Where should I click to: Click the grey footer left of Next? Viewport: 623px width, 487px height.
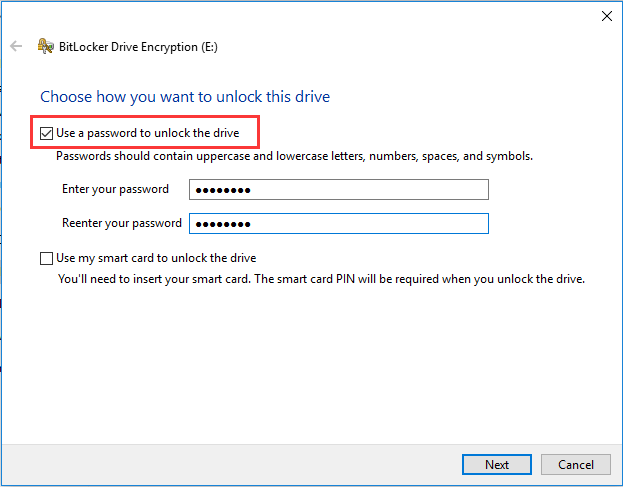230,465
